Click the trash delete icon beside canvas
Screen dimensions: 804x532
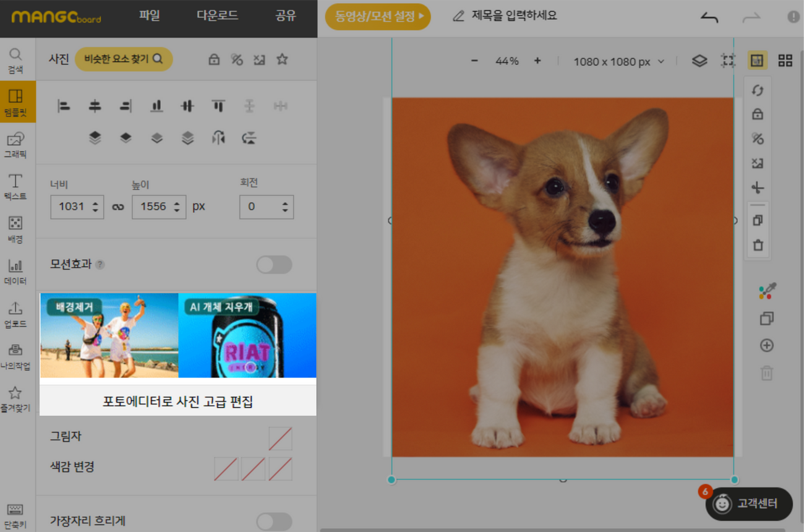point(758,246)
